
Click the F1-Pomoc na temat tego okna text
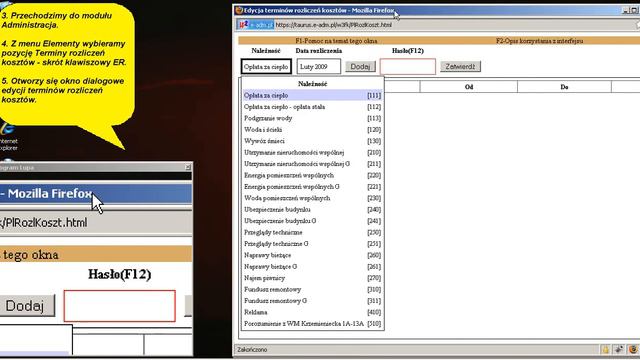[336, 41]
